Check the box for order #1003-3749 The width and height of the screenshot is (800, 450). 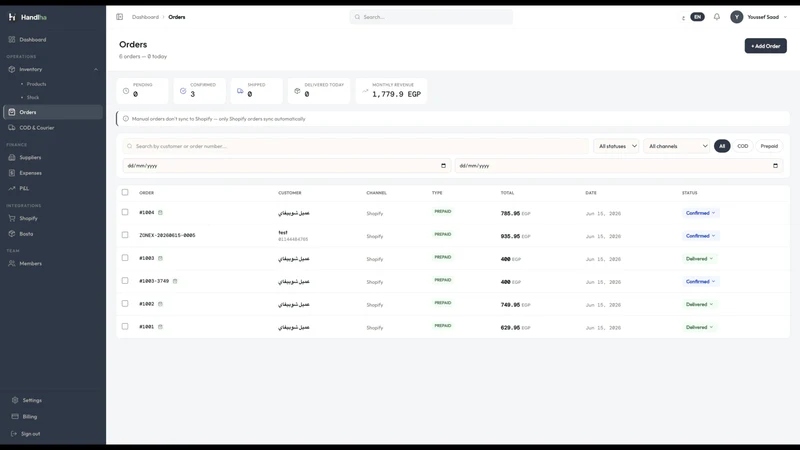(x=125, y=281)
